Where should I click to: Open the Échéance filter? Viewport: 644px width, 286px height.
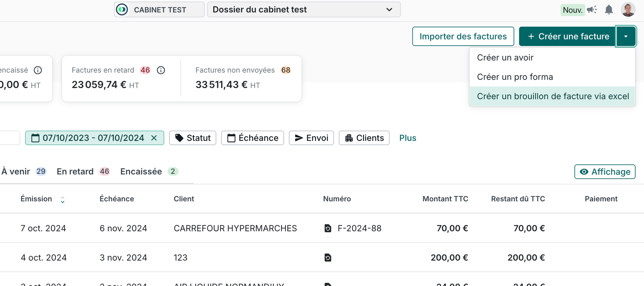coord(252,138)
